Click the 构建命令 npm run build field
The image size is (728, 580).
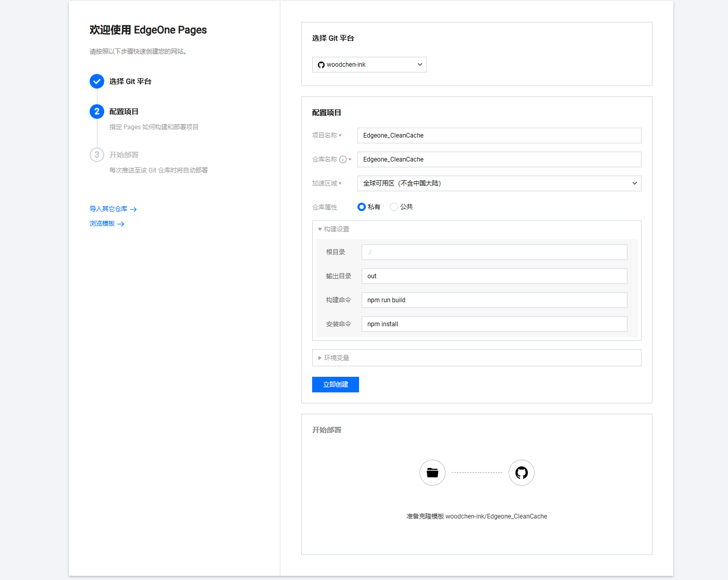(x=495, y=300)
